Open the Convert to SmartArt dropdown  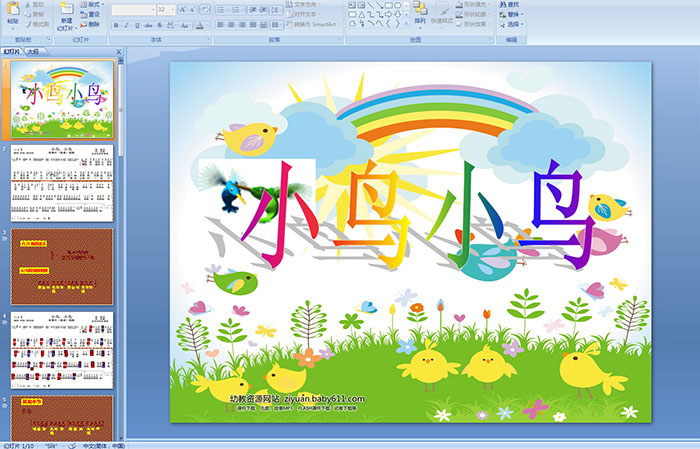314,24
